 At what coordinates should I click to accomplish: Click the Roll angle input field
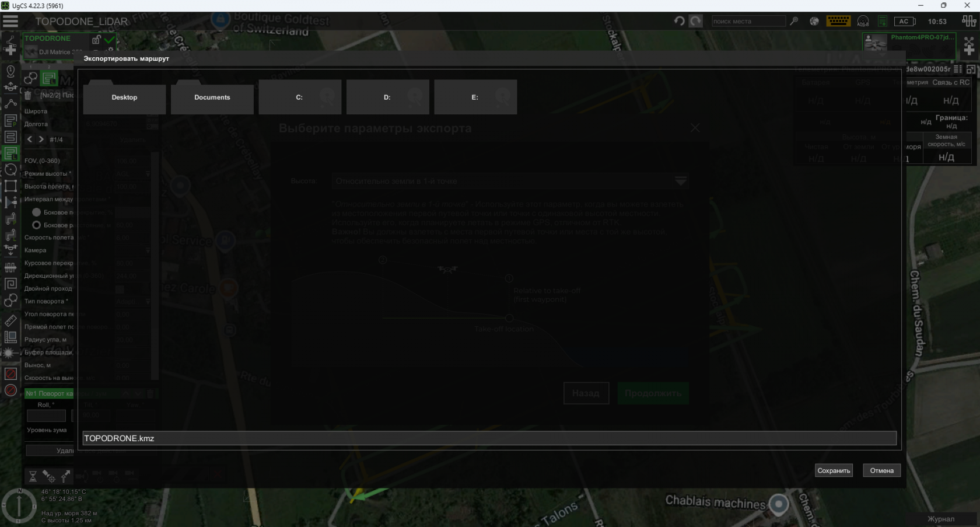point(46,416)
